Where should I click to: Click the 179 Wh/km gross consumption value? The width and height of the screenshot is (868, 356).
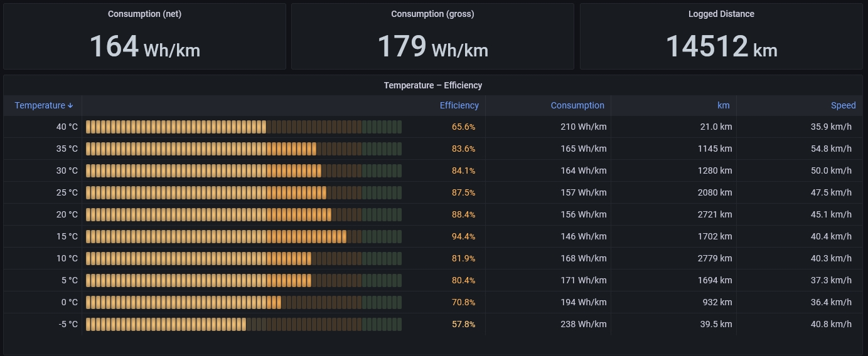tap(432, 47)
